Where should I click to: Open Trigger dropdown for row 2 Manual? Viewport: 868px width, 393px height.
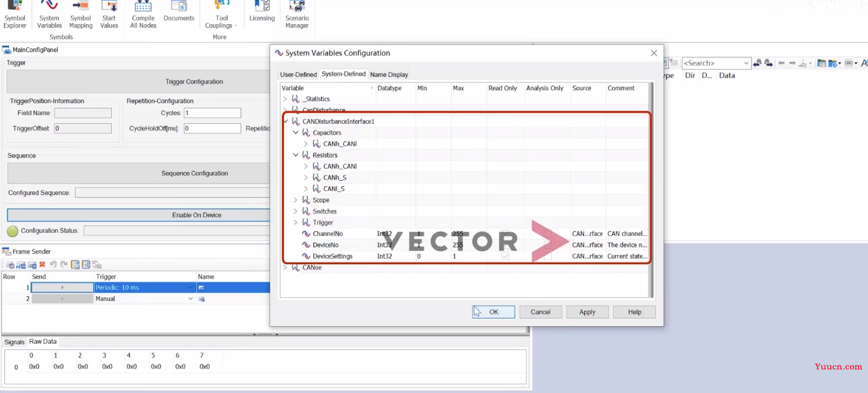click(191, 299)
